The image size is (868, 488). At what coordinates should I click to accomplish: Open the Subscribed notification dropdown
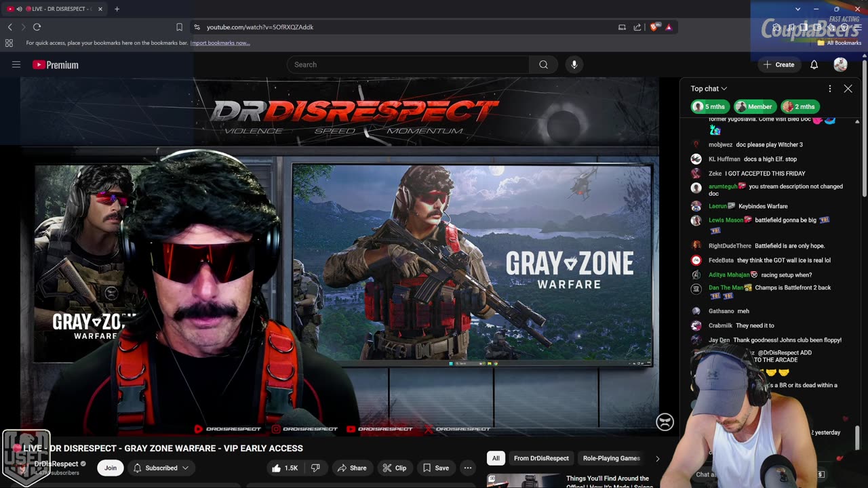(x=161, y=468)
